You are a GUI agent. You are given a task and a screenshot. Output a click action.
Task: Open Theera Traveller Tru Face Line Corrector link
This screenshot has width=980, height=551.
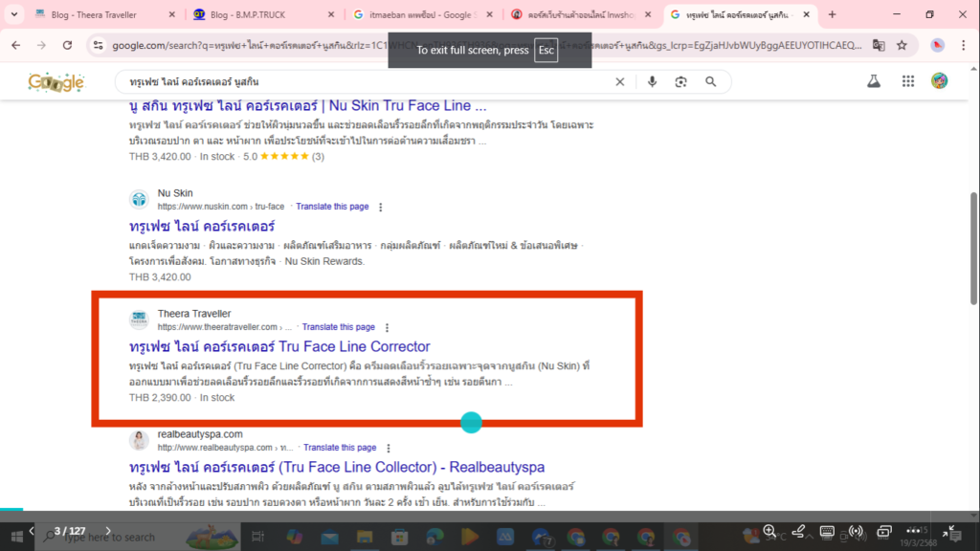point(279,346)
